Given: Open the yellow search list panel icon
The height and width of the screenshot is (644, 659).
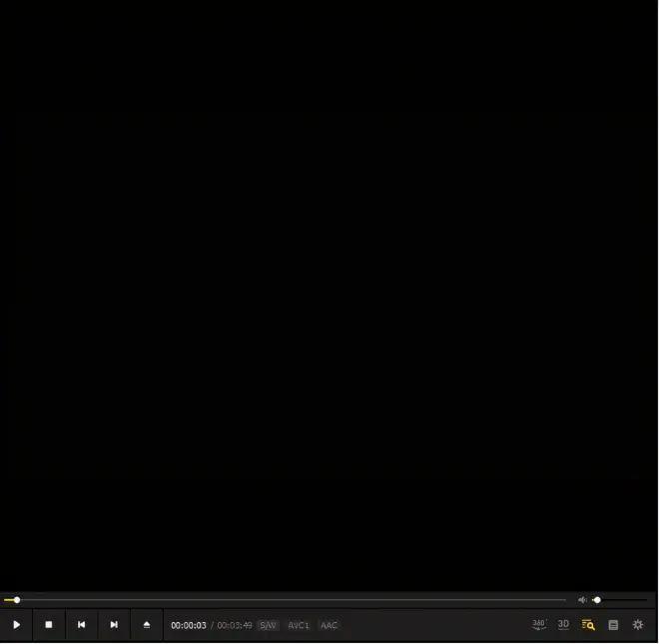Looking at the screenshot, I should [x=588, y=625].
